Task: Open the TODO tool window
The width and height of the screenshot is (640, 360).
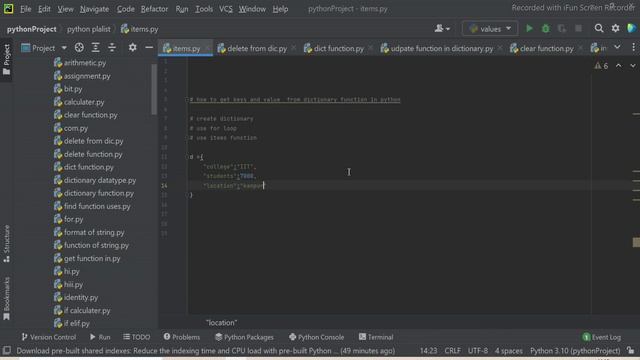Action: pos(137,337)
